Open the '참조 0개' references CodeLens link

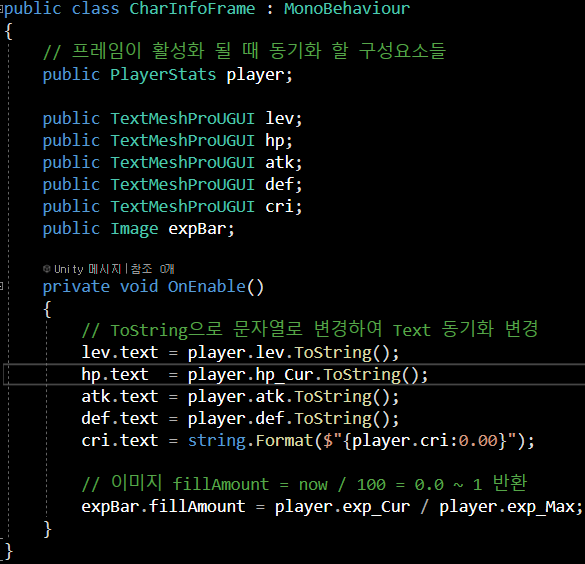point(152,269)
